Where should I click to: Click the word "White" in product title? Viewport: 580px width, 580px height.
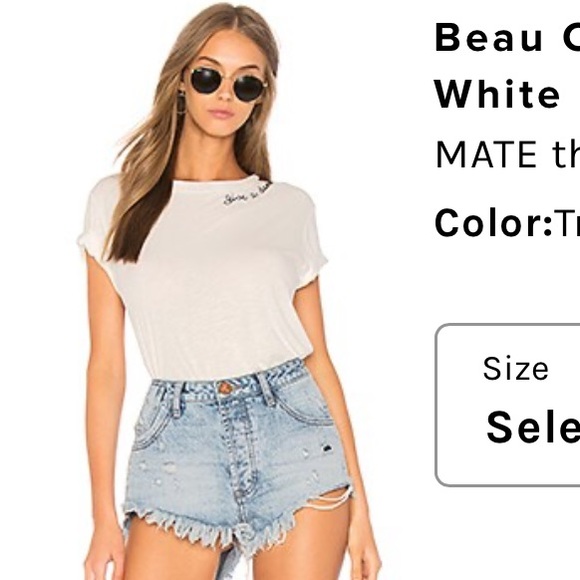tap(497, 94)
